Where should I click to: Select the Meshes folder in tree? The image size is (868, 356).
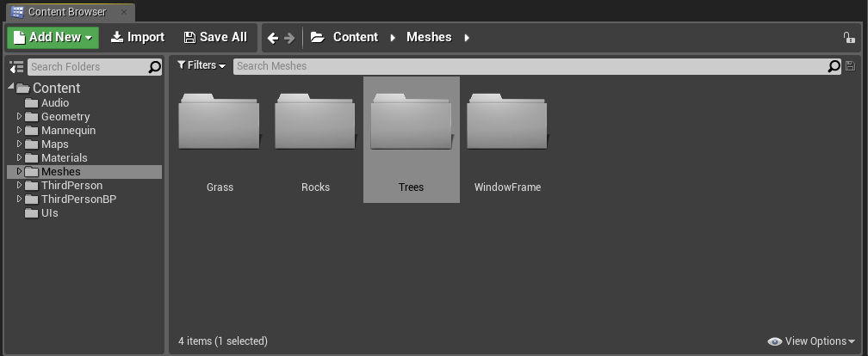pyautogui.click(x=84, y=172)
